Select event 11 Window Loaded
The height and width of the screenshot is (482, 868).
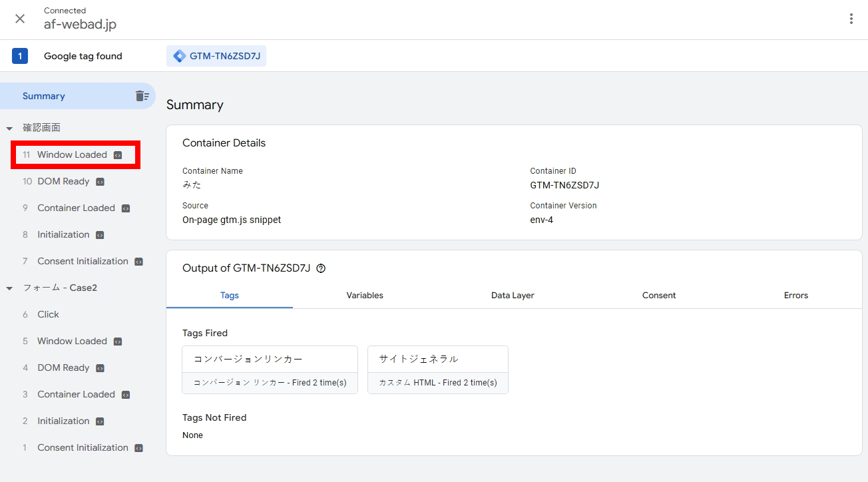[72, 154]
